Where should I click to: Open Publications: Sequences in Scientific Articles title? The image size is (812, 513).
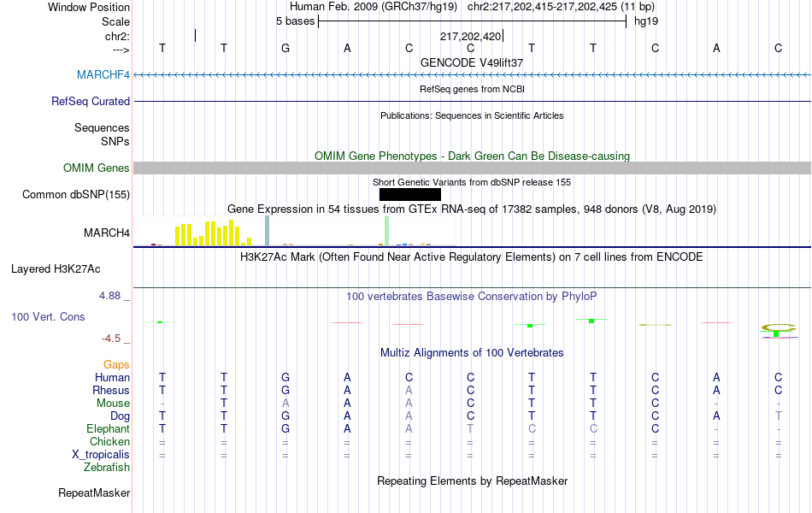[x=472, y=115]
